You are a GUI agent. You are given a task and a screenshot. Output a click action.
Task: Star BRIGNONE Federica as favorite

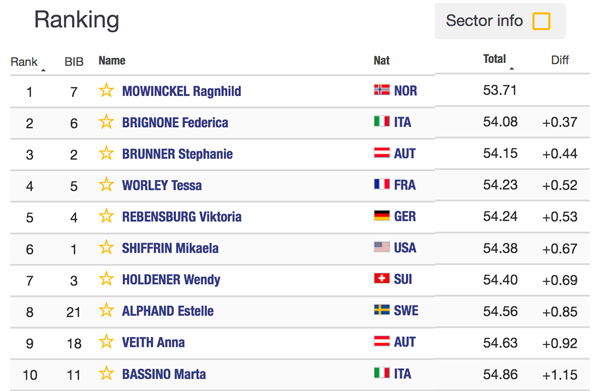click(106, 122)
